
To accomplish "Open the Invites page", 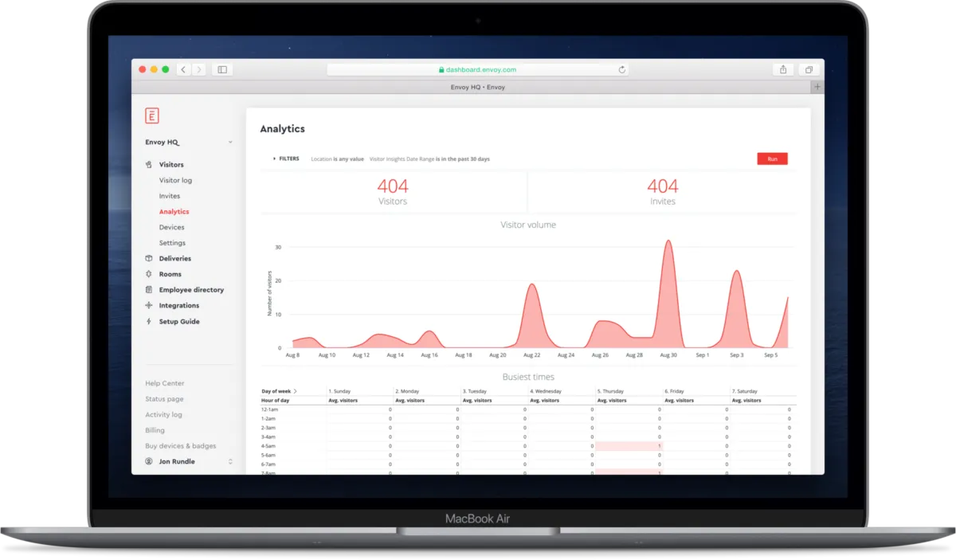I will [x=170, y=196].
